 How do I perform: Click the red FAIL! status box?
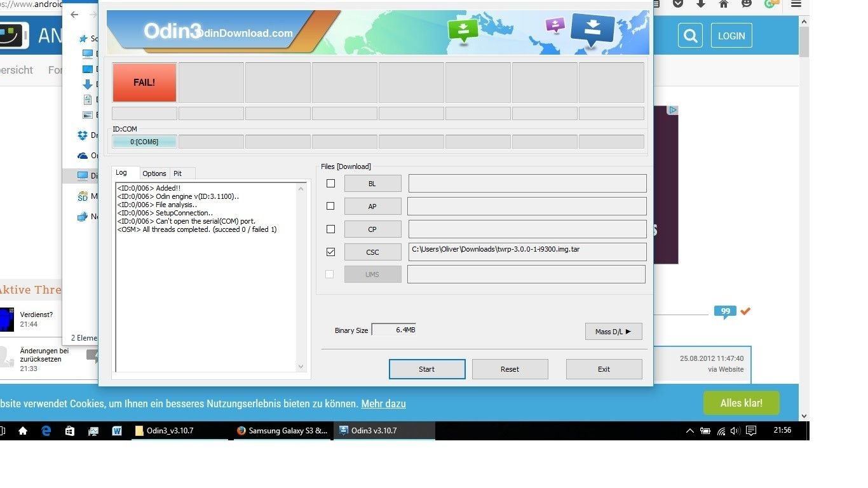[144, 82]
